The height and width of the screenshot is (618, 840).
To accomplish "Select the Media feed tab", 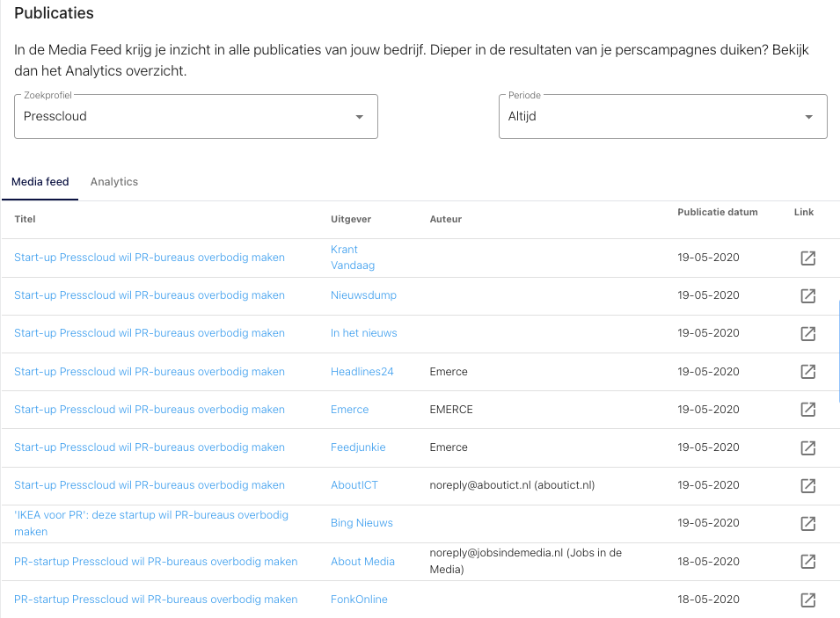I will pos(40,182).
